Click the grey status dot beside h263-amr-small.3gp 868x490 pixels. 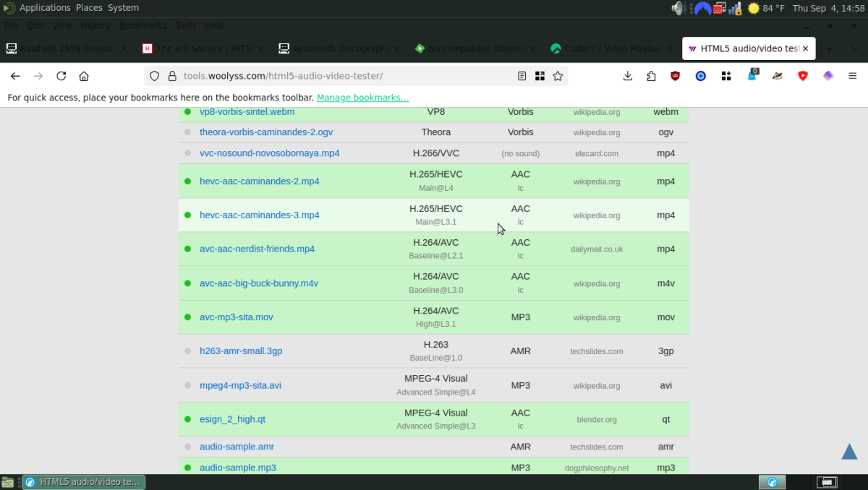188,351
